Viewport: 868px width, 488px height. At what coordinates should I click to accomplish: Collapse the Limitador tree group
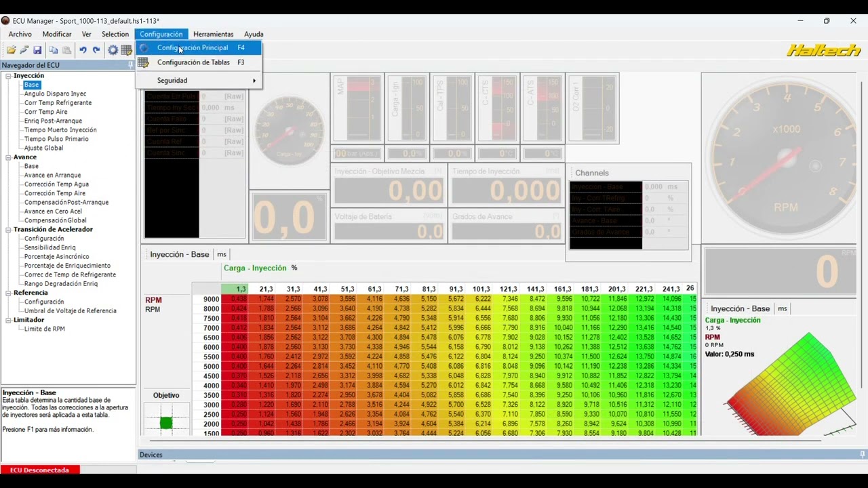9,320
